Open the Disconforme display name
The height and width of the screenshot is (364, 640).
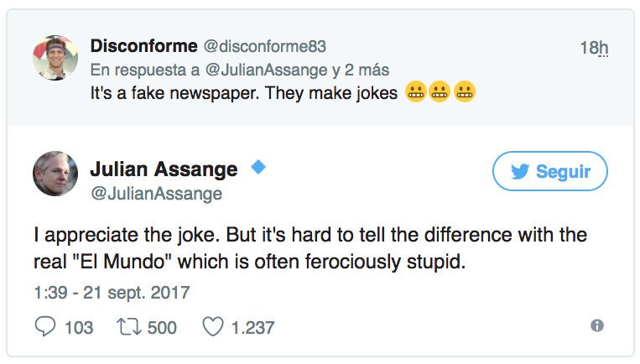pyautogui.click(x=144, y=45)
